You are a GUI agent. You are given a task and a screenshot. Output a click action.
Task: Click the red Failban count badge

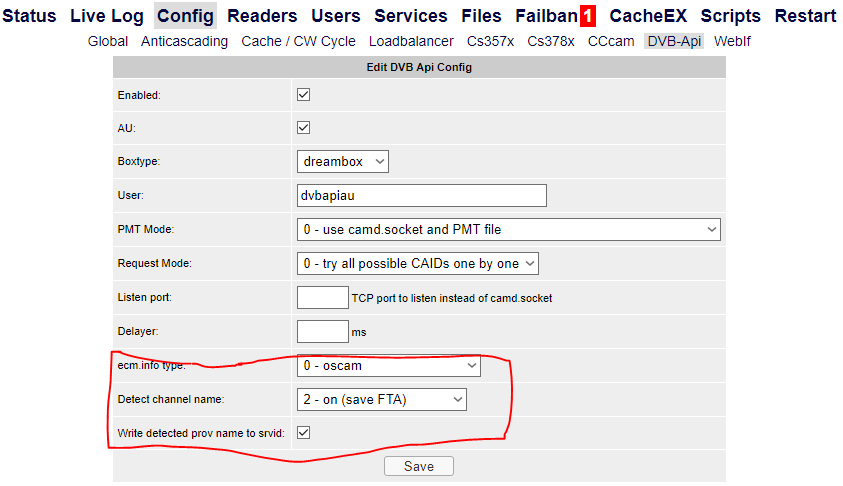coord(588,16)
